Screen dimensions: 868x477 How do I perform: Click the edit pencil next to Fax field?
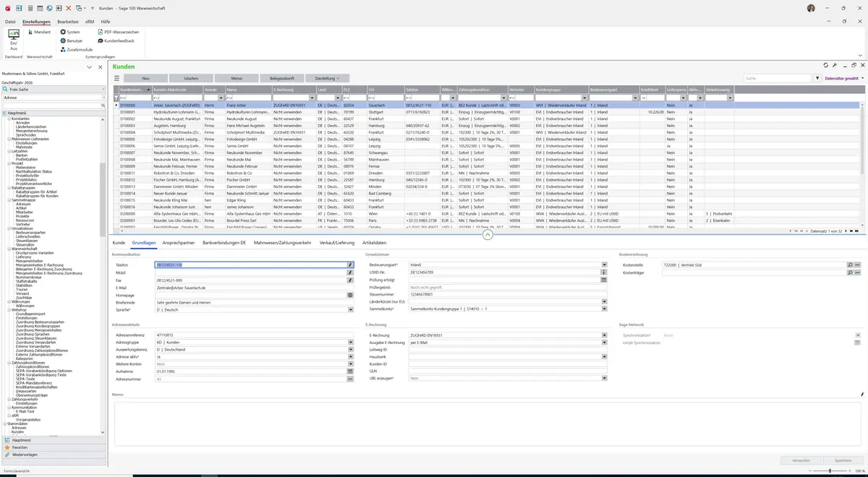pos(350,280)
